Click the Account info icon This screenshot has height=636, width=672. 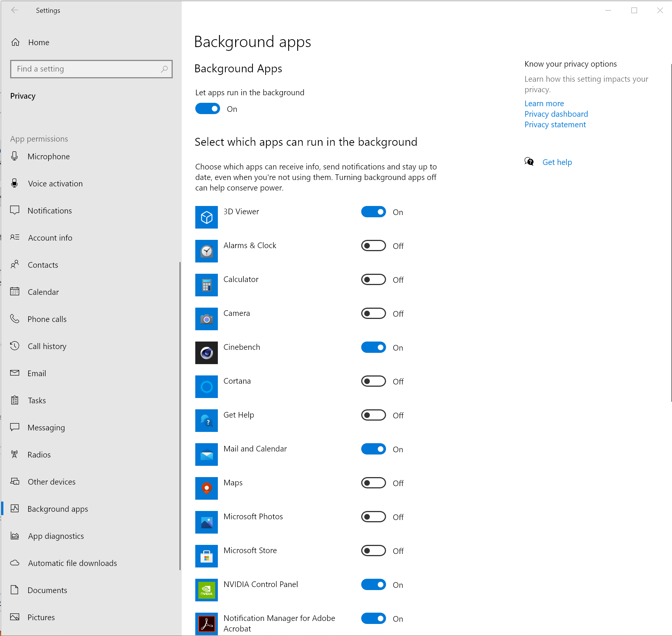(15, 237)
